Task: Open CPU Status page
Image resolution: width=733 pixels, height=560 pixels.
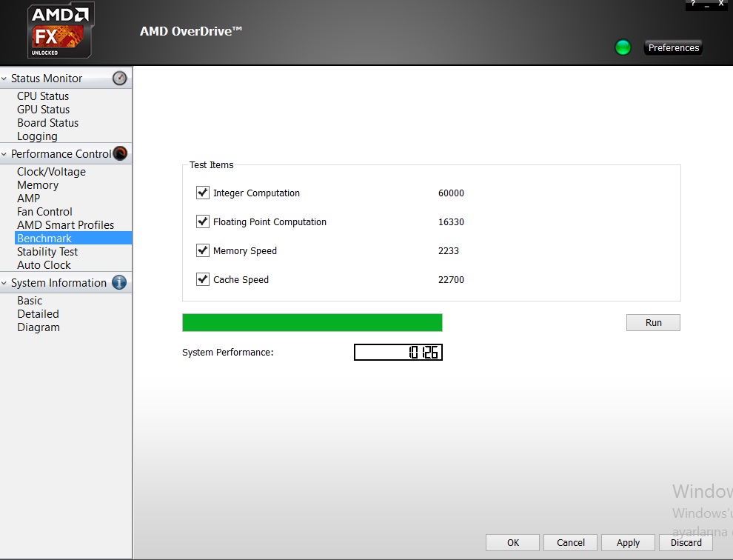Action: click(x=43, y=96)
